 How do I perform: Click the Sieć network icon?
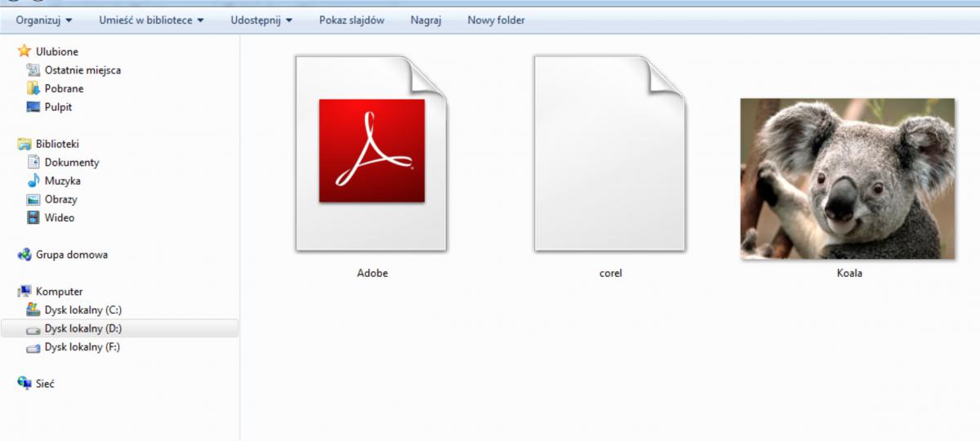point(24,384)
